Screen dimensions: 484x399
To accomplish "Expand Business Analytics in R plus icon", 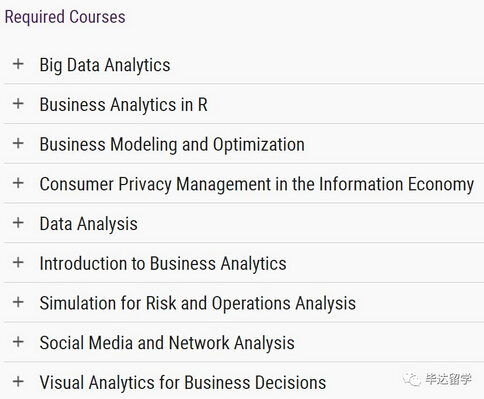I will (18, 103).
